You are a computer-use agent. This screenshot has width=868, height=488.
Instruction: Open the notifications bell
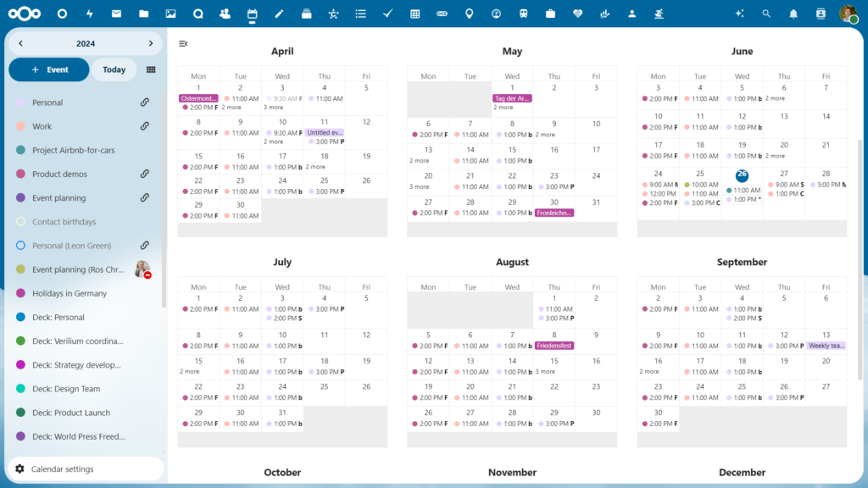pos(792,14)
